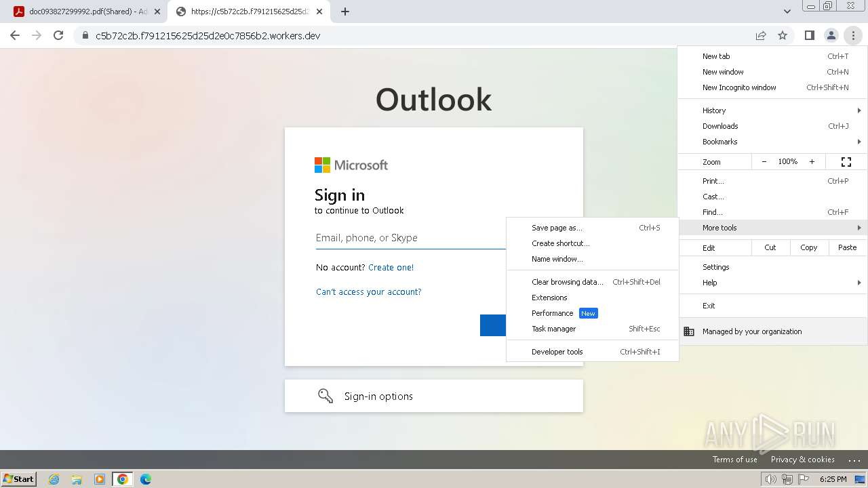
Task: Select Cast... menu item
Action: tap(773, 197)
